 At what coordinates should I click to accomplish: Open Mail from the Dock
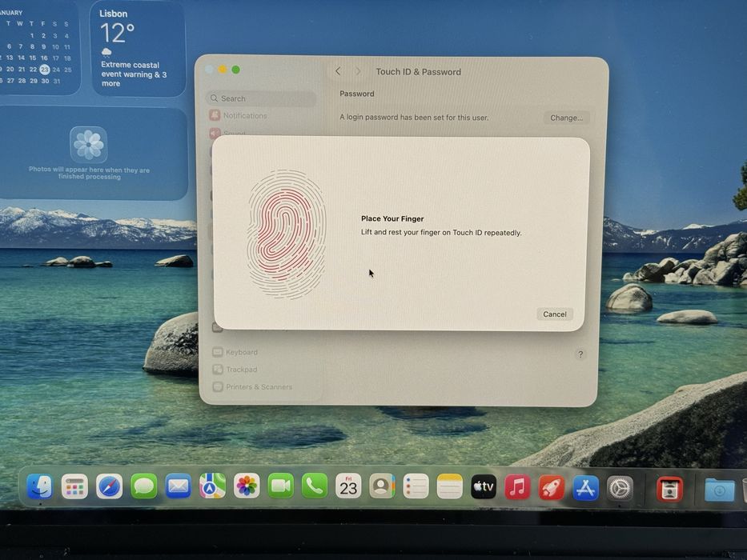pos(179,486)
